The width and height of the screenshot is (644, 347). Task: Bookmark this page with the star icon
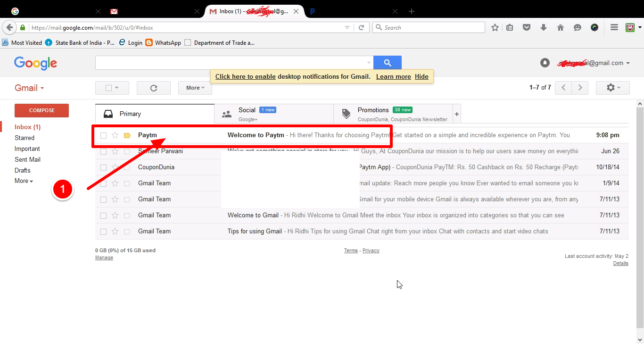pyautogui.click(x=495, y=28)
